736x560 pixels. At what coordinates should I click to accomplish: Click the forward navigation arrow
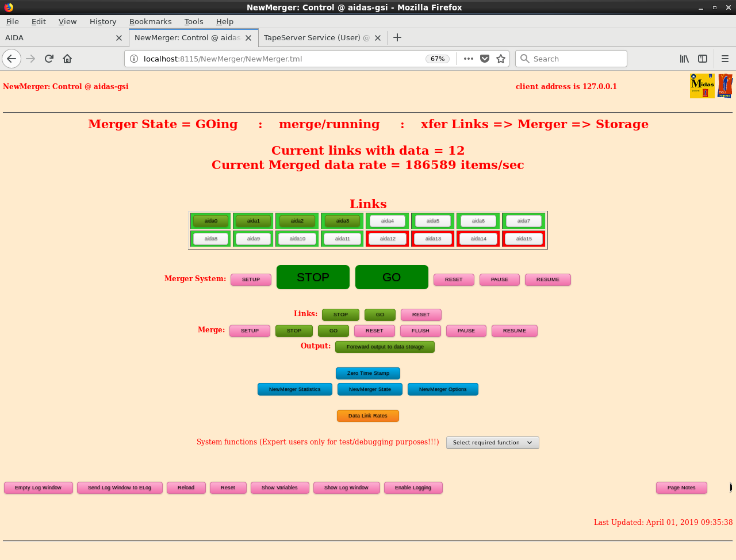pyautogui.click(x=30, y=59)
